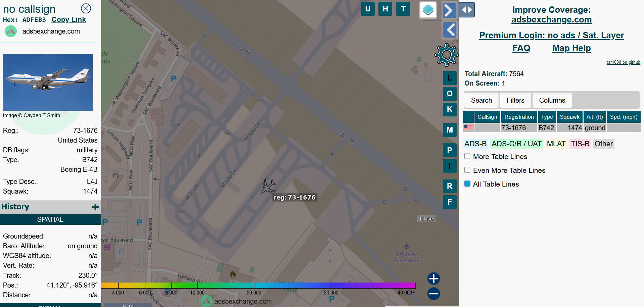Click the P map button
The width and height of the screenshot is (644, 307).
point(450,150)
